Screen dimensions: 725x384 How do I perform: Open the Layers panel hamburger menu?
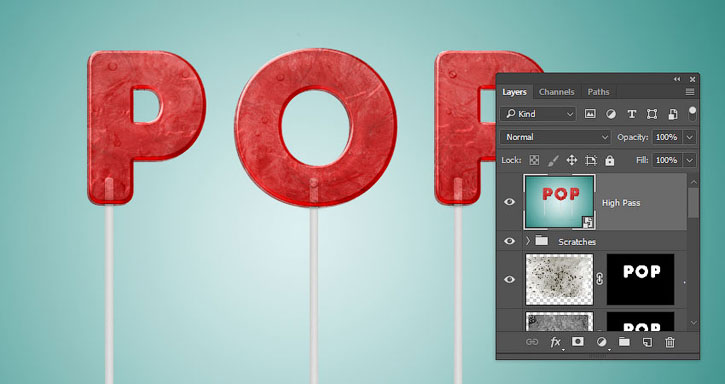pos(690,92)
